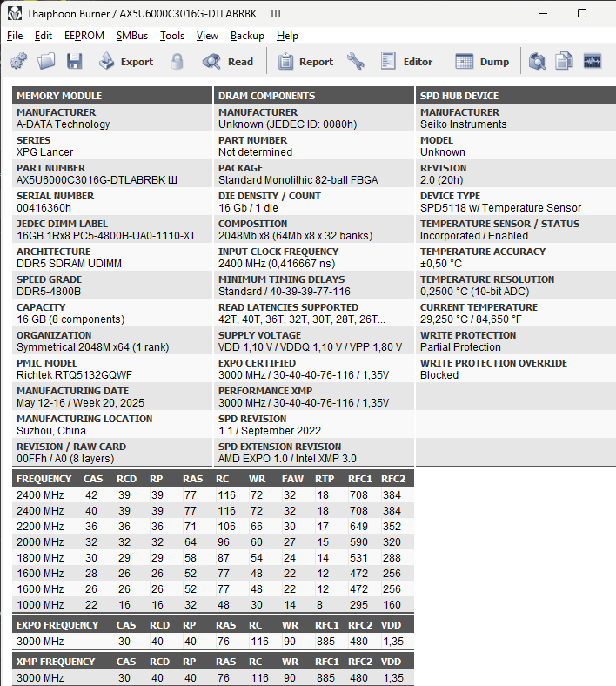Image resolution: width=616 pixels, height=686 pixels.
Task: Click the Partial Protection write protection value
Action: pyautogui.click(x=460, y=347)
